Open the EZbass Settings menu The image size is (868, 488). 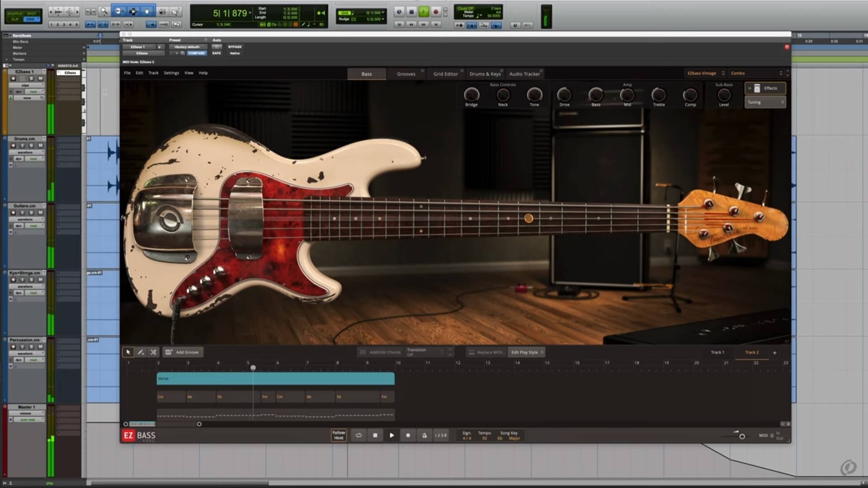click(x=171, y=73)
